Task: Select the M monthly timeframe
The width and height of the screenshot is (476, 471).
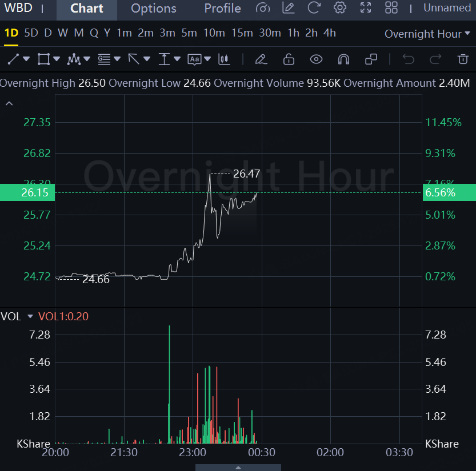Action: click(x=79, y=33)
